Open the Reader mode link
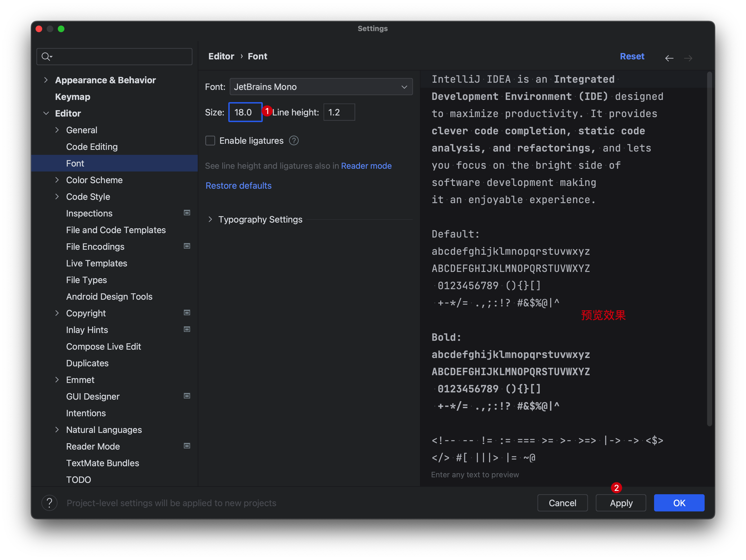This screenshot has height=560, width=746. 366,166
